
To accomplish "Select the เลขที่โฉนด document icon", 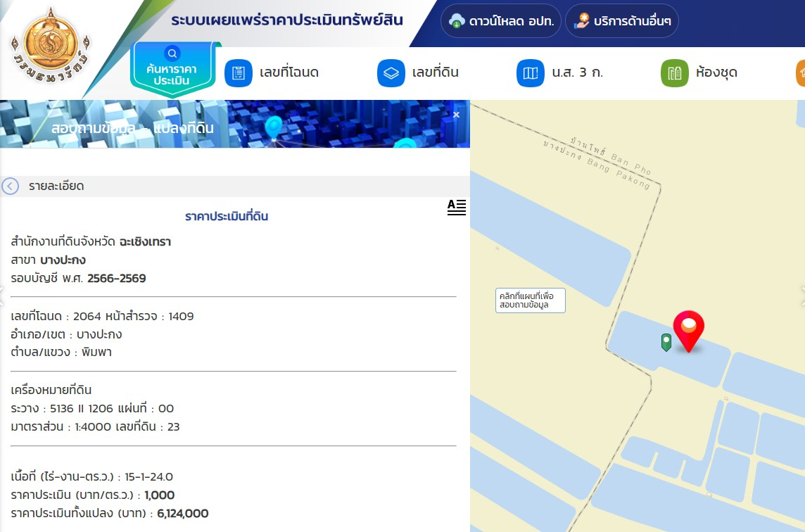I will [x=239, y=73].
